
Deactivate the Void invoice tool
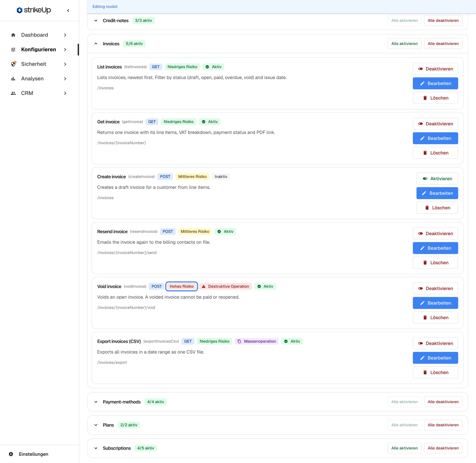[x=435, y=288]
